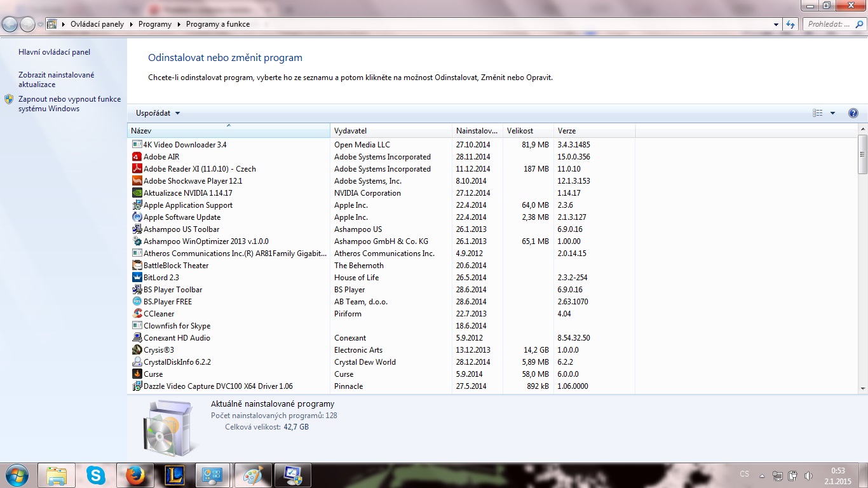The height and width of the screenshot is (488, 868).
Task: Select the Adobe Reader XI icon
Action: (137, 169)
